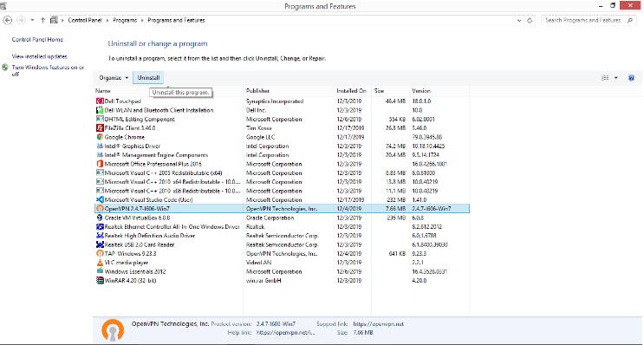Click the OpenVPN 2.4.7 row icon
This screenshot has width=644, height=345.
100,209
